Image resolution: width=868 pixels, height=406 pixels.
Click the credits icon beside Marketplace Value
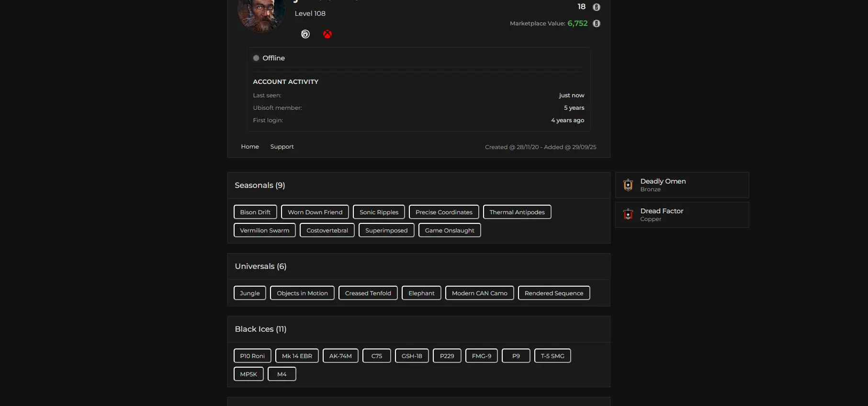coord(597,23)
